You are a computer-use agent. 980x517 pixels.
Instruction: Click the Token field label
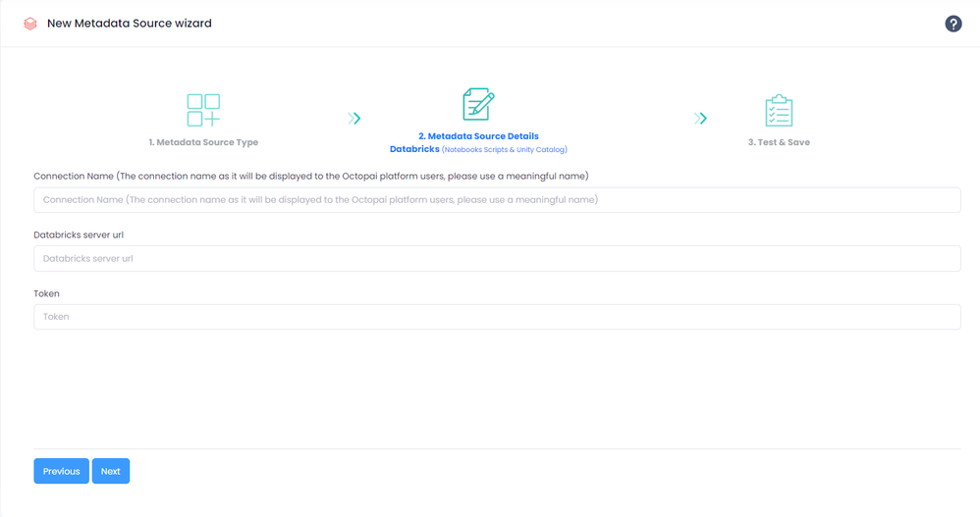click(x=46, y=293)
